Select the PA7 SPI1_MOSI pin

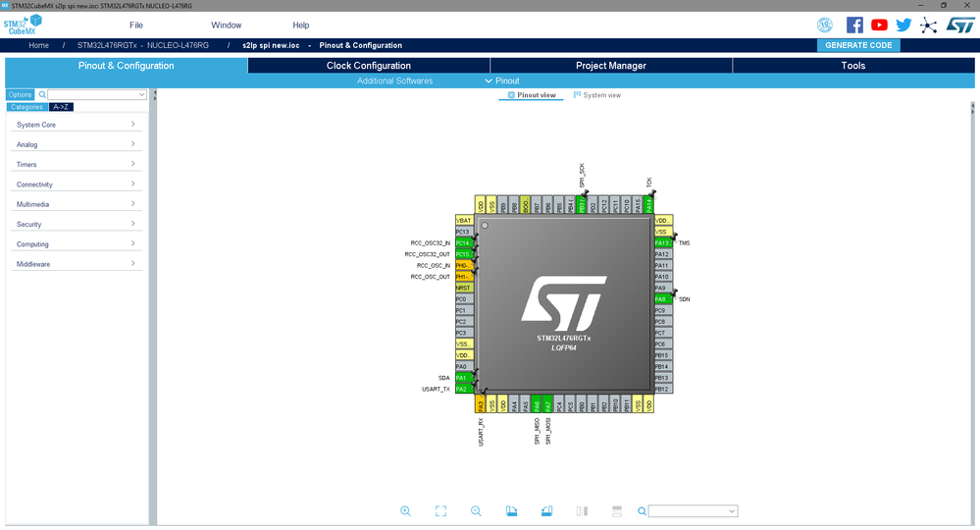point(547,403)
